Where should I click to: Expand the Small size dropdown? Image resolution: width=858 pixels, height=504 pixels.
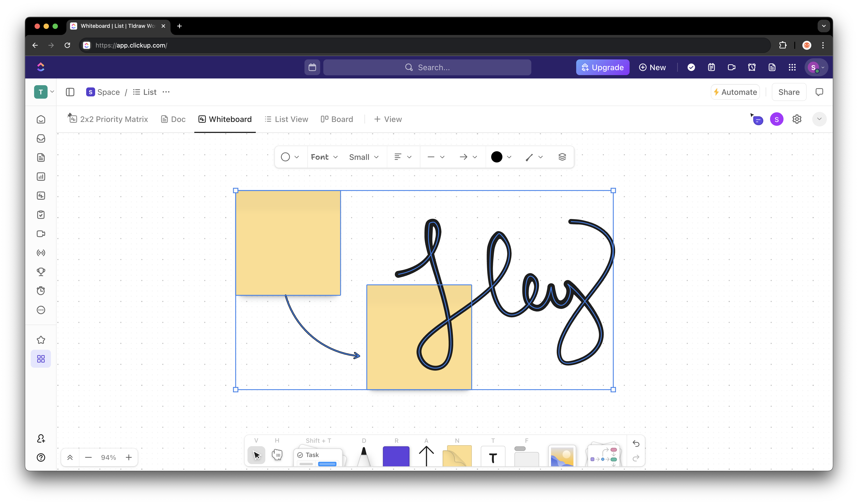pos(364,157)
